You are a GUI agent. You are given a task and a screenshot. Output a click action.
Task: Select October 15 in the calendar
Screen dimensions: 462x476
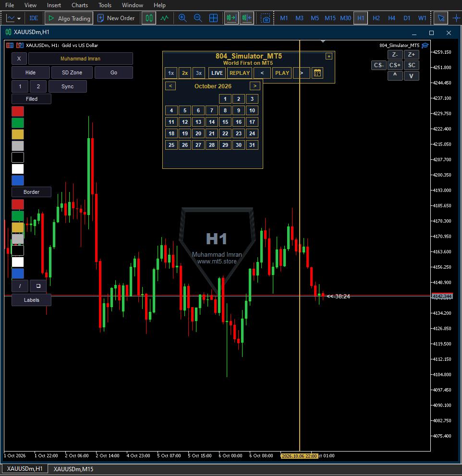[225, 122]
